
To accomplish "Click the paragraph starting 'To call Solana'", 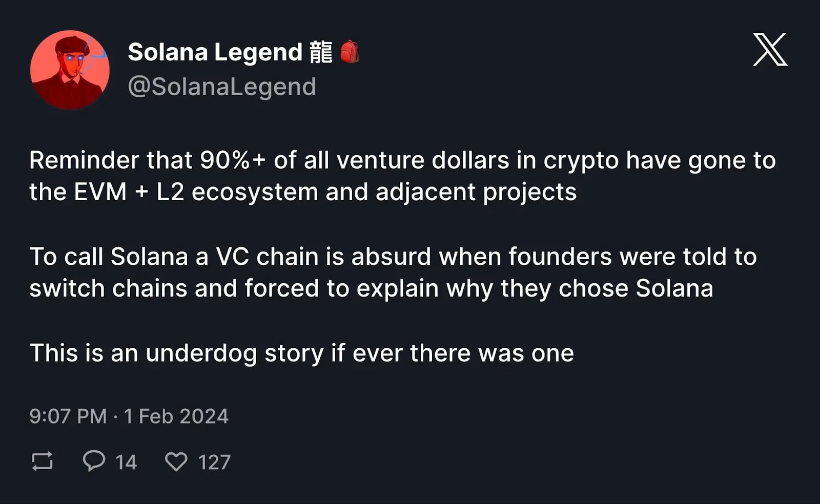I will coord(393,272).
